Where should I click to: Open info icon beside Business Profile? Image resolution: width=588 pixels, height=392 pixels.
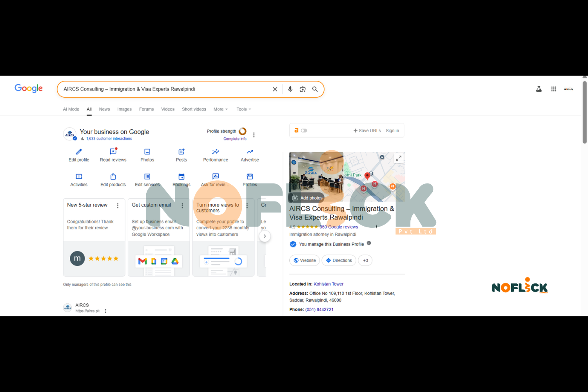click(x=369, y=243)
